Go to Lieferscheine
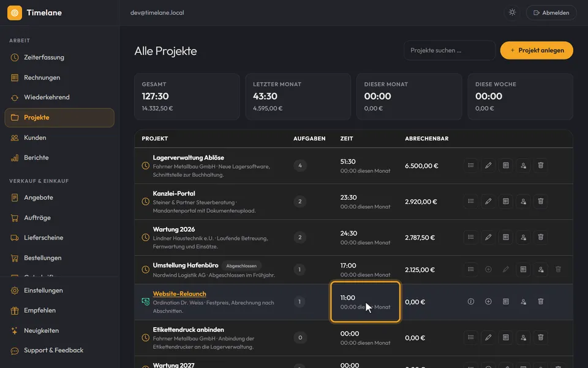588x368 pixels. [59, 238]
